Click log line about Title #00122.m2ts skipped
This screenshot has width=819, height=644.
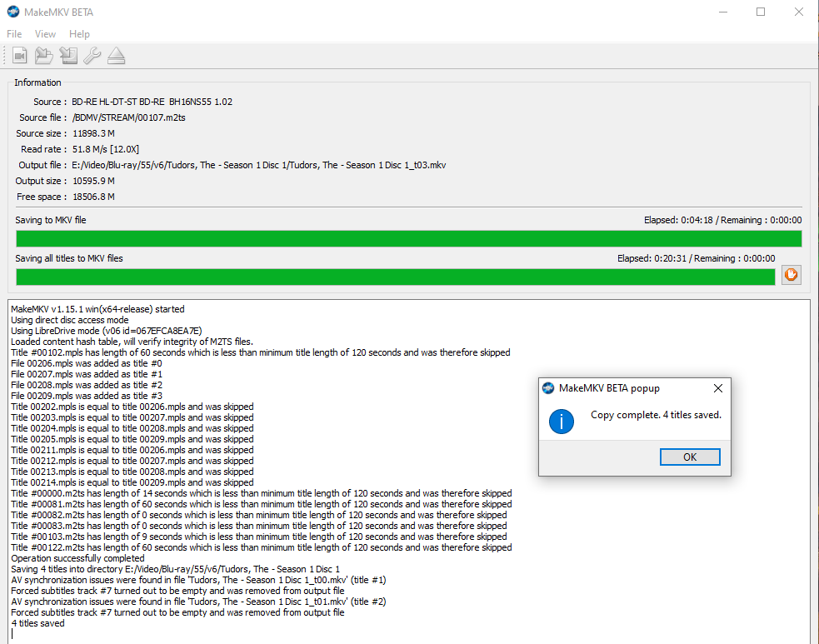point(262,548)
